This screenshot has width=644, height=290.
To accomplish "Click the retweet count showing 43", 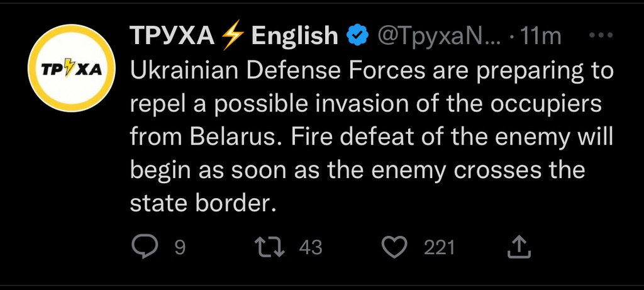I will coord(310,248).
